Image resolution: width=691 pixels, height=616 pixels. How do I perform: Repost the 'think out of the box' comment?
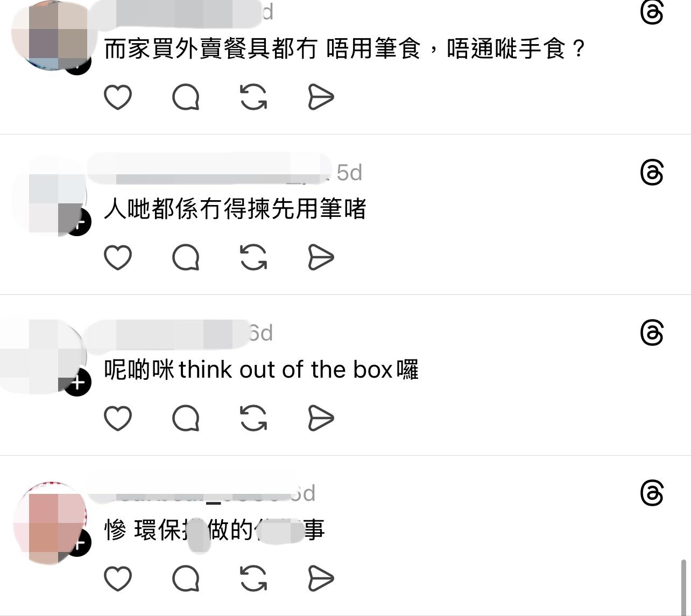click(x=253, y=418)
